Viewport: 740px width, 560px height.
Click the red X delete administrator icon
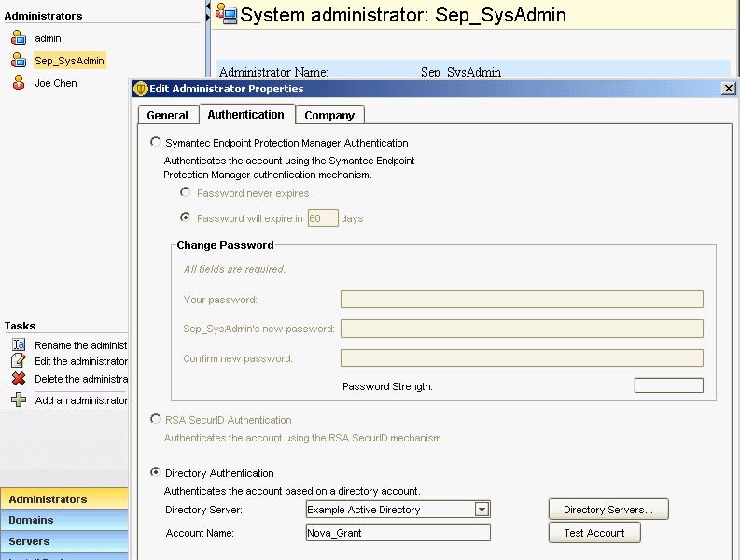18,379
